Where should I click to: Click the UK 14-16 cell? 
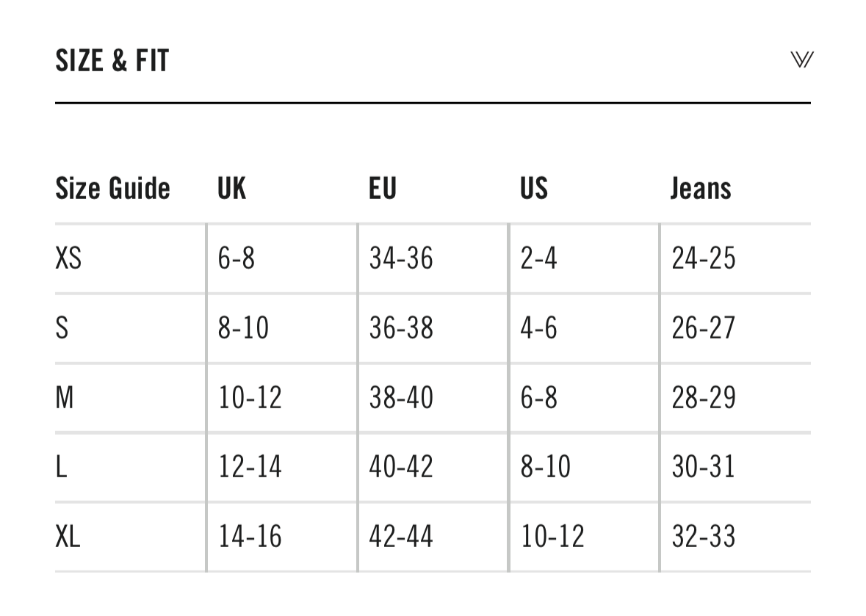[x=250, y=537]
